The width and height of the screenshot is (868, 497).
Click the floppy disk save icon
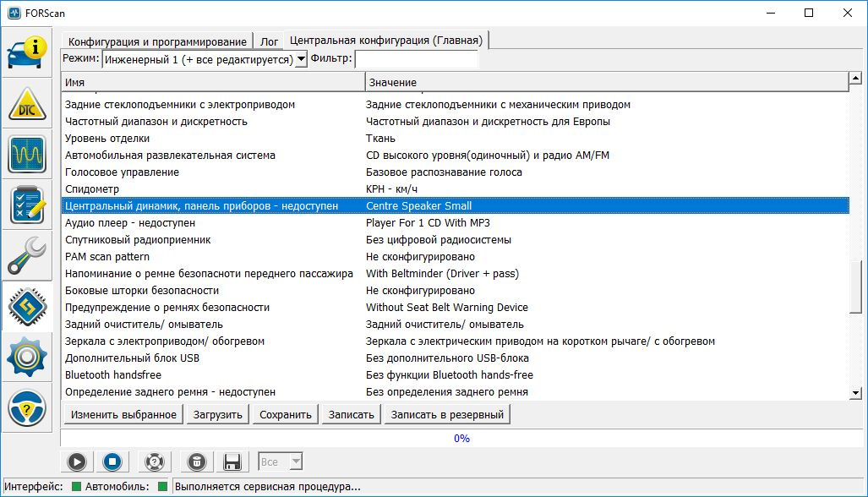tap(232, 461)
